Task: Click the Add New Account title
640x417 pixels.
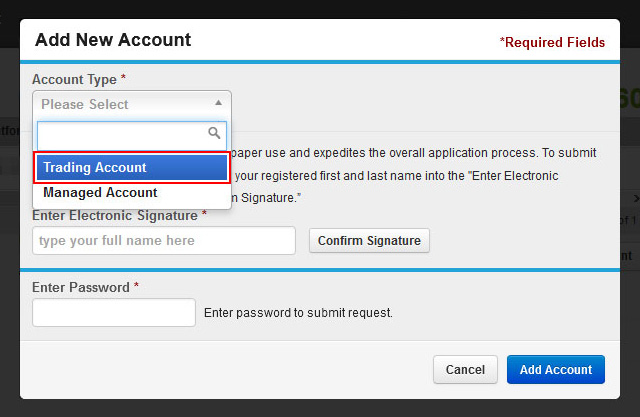Action: click(x=113, y=40)
